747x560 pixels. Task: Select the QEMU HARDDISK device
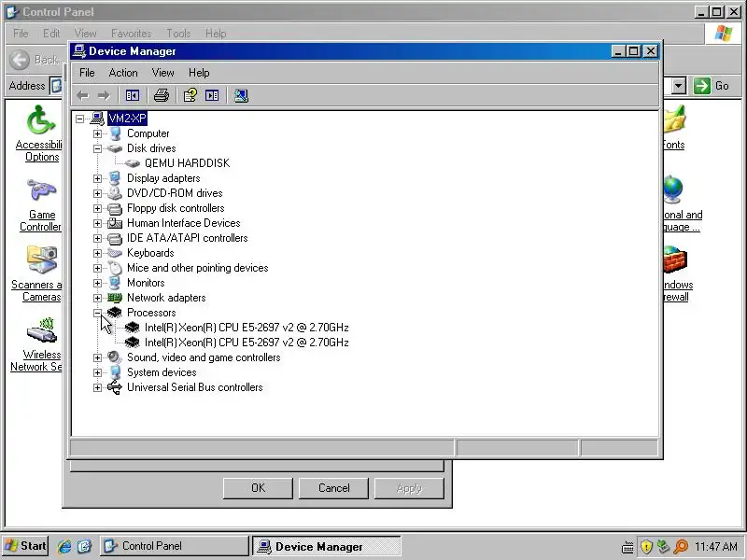187,162
